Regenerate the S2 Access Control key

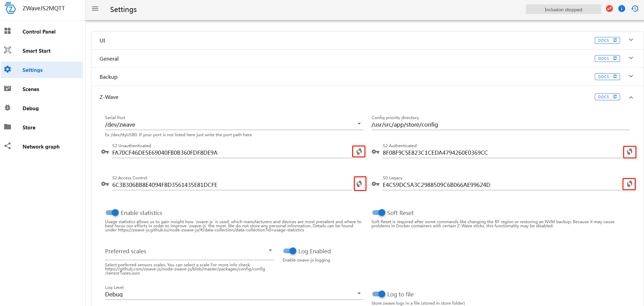tap(359, 184)
